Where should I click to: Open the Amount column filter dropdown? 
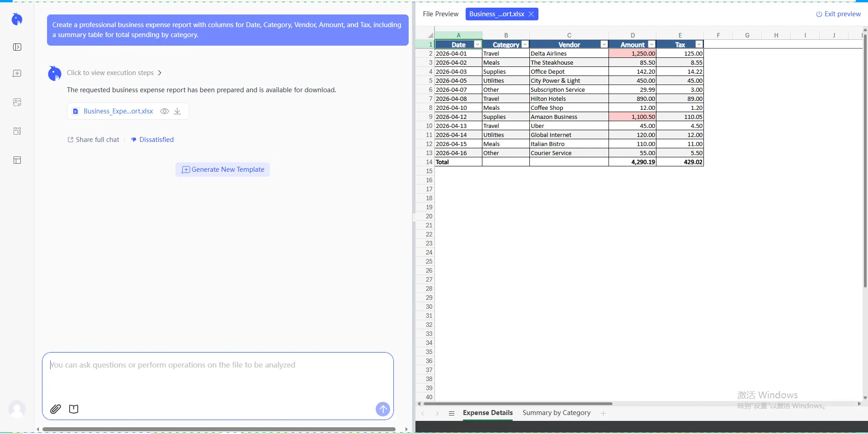pos(651,44)
